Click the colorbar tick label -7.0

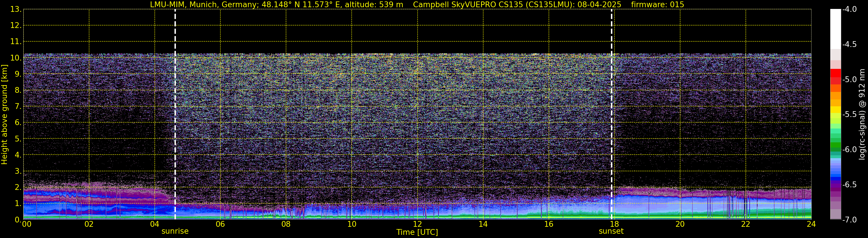(x=849, y=220)
